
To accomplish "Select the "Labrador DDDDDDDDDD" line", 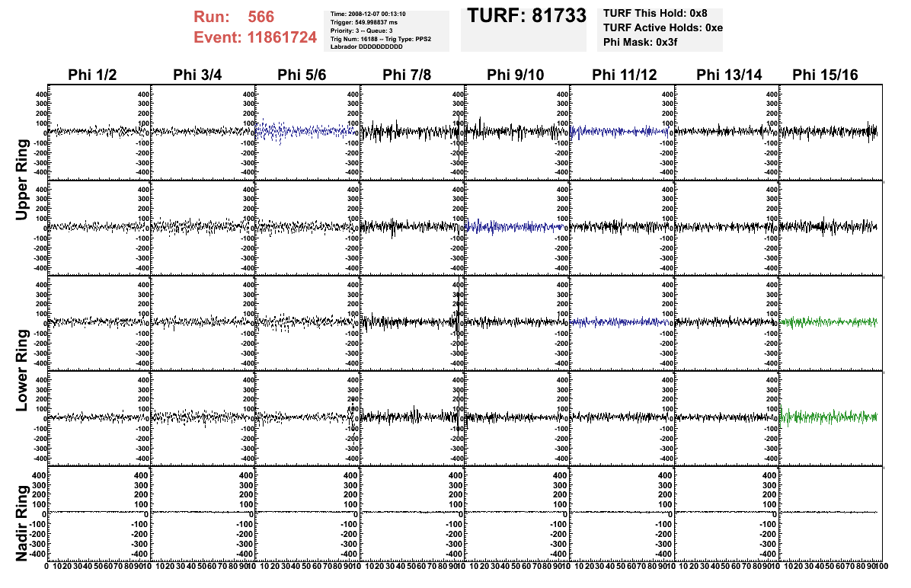I will coord(366,46).
